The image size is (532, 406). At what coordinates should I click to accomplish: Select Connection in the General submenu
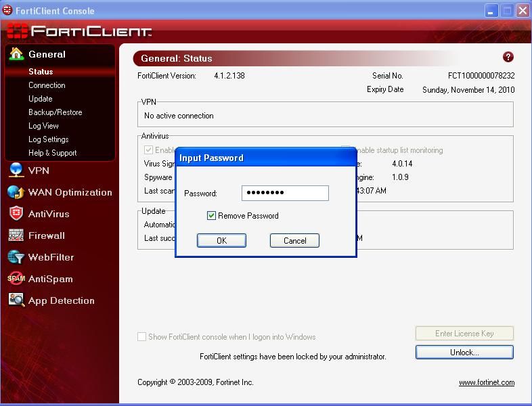[47, 85]
